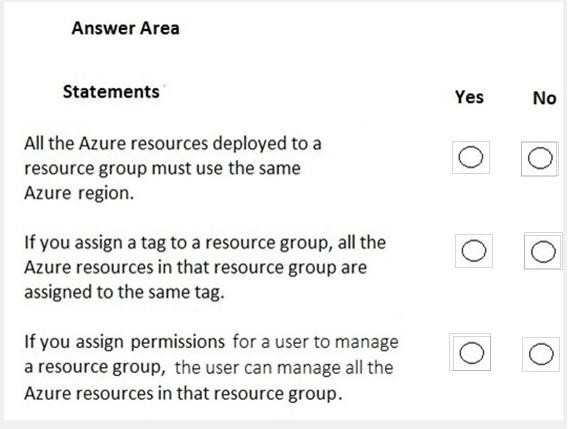Click the line starting 'If you assign a tag'
Screen dimensions: 572x429
[205, 243]
